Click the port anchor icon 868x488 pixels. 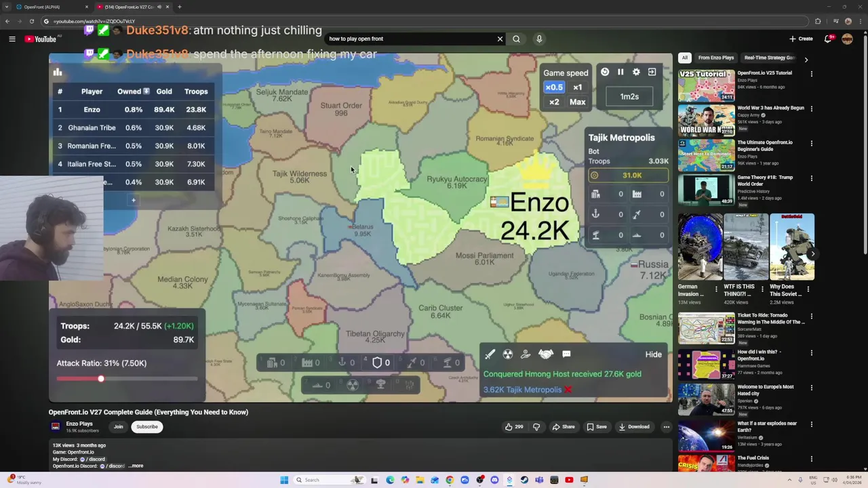(x=595, y=215)
